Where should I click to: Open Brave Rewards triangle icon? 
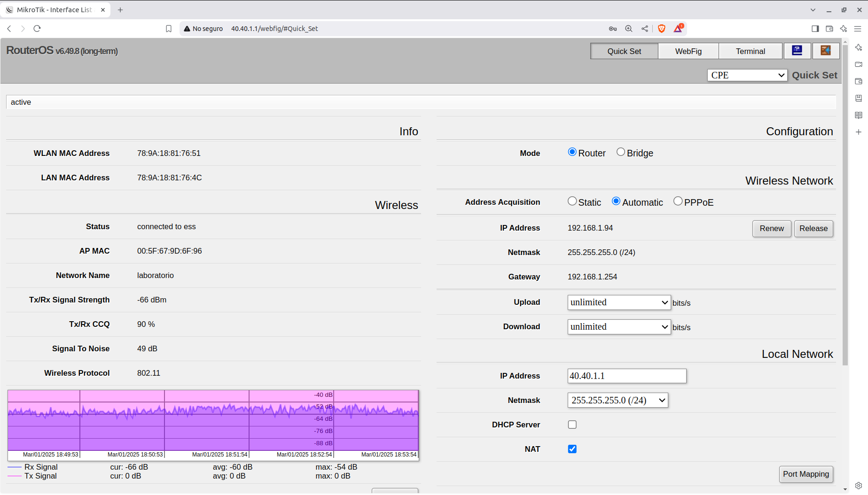pos(678,29)
